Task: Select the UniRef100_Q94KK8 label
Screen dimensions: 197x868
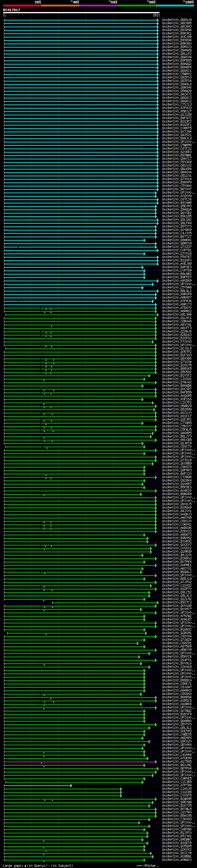Action: (177, 50)
